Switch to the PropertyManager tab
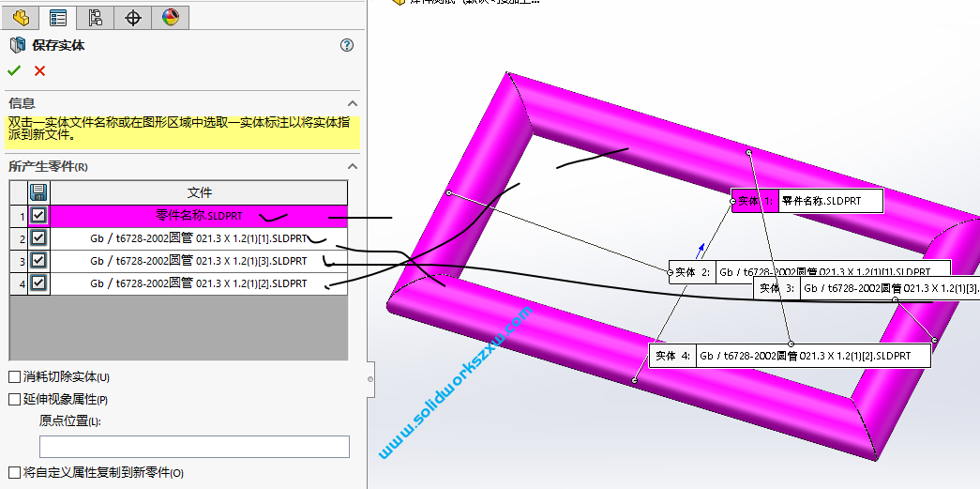 tap(57, 17)
